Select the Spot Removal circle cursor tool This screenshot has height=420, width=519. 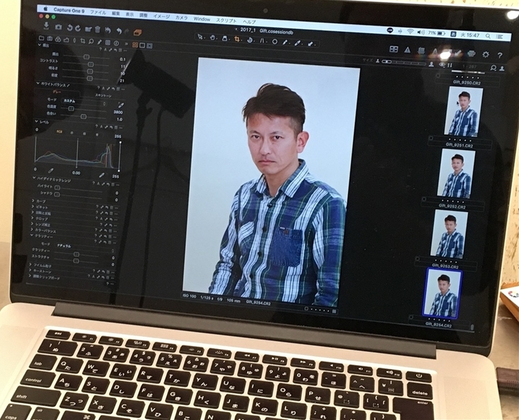275,42
